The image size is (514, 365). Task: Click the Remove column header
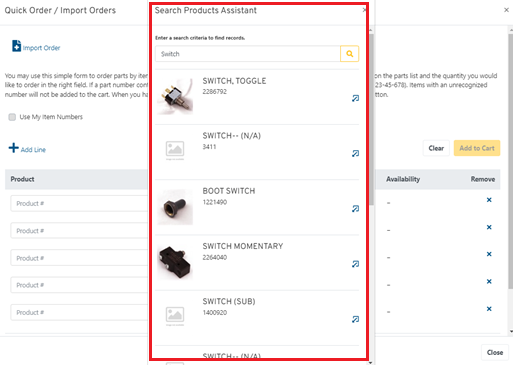click(x=482, y=179)
